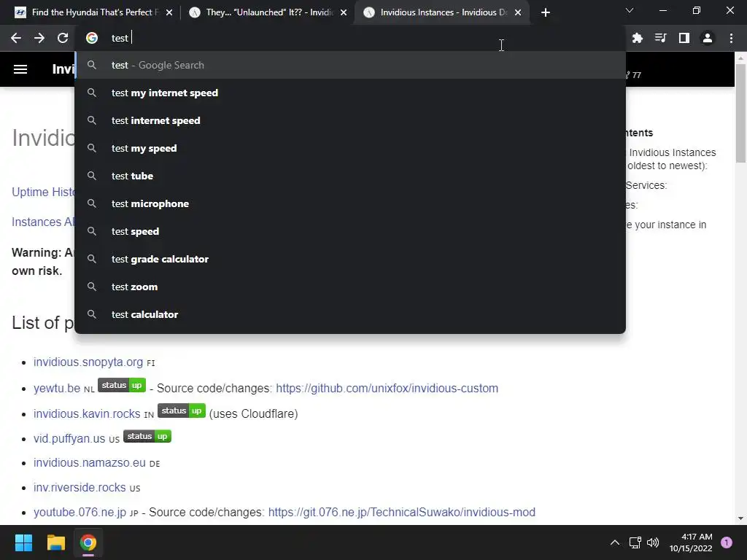Image resolution: width=747 pixels, height=560 pixels.
Task: Close the Hyundai tab
Action: pos(169,12)
